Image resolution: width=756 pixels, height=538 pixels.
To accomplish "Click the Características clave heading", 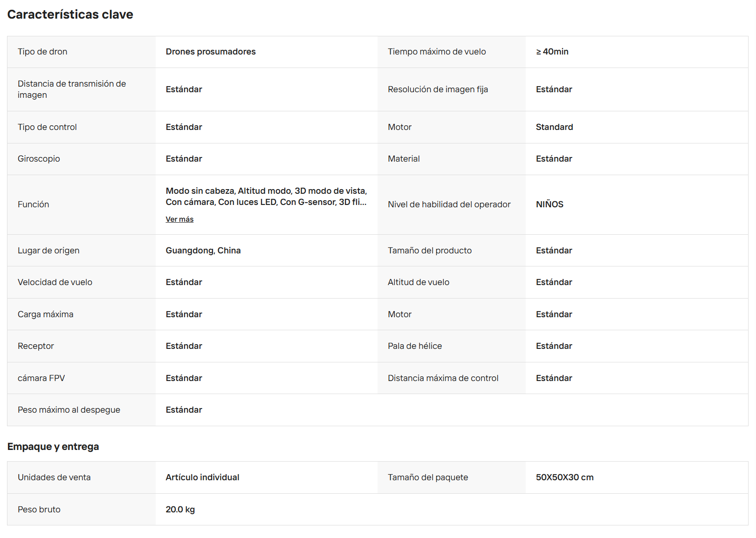I will (70, 14).
